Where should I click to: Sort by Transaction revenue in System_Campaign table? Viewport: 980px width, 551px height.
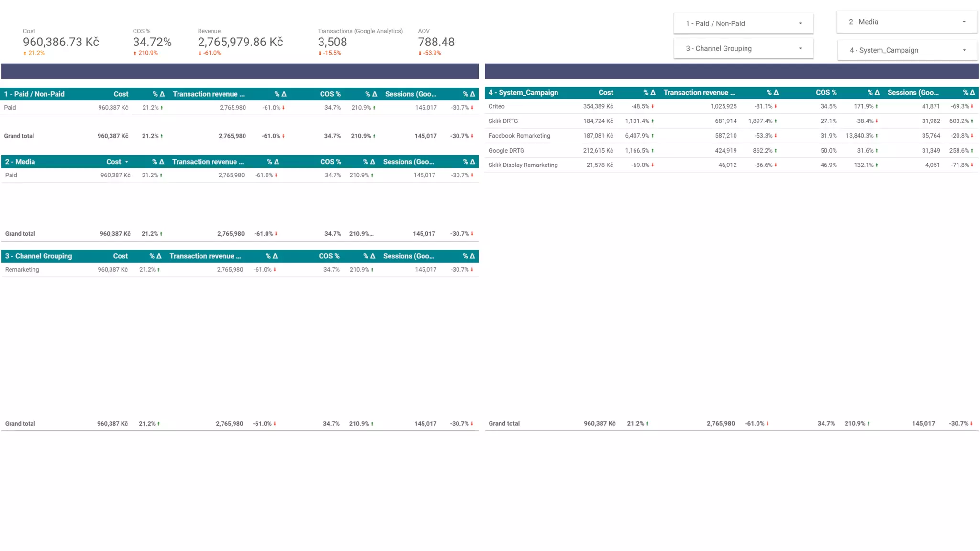[699, 93]
